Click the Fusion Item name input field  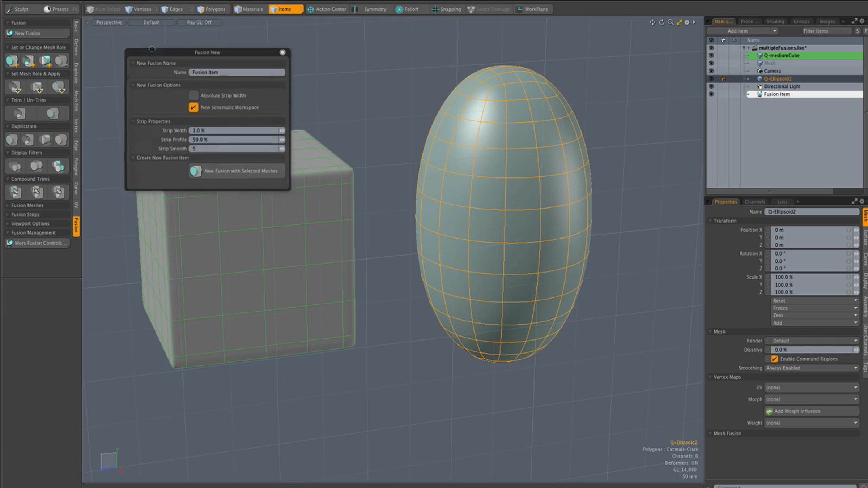click(x=237, y=72)
